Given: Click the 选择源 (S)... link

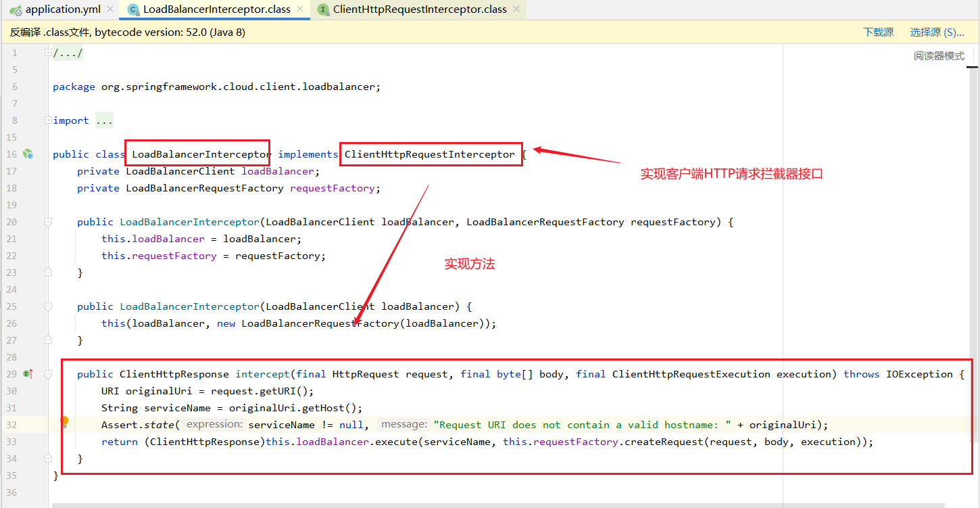Looking at the screenshot, I should click(937, 32).
